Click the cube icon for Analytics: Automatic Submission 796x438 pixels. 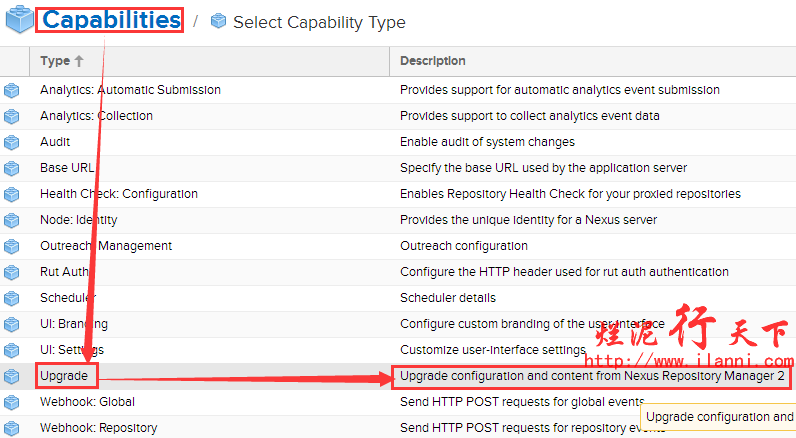12,90
